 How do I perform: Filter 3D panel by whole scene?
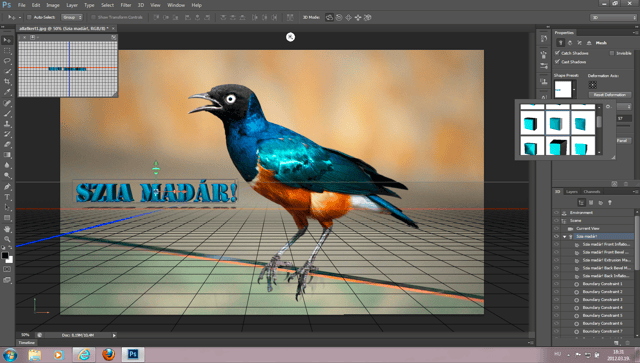point(582,203)
